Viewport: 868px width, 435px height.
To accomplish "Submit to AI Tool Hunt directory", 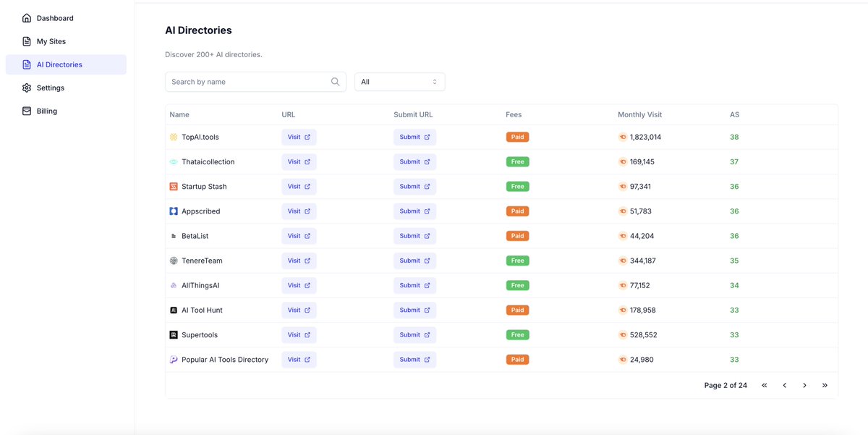I will [415, 310].
